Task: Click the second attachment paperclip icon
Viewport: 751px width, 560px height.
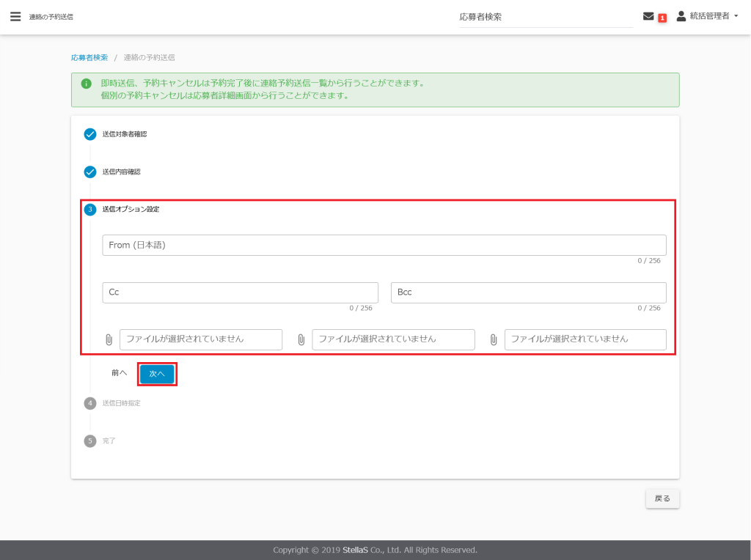Action: [301, 339]
